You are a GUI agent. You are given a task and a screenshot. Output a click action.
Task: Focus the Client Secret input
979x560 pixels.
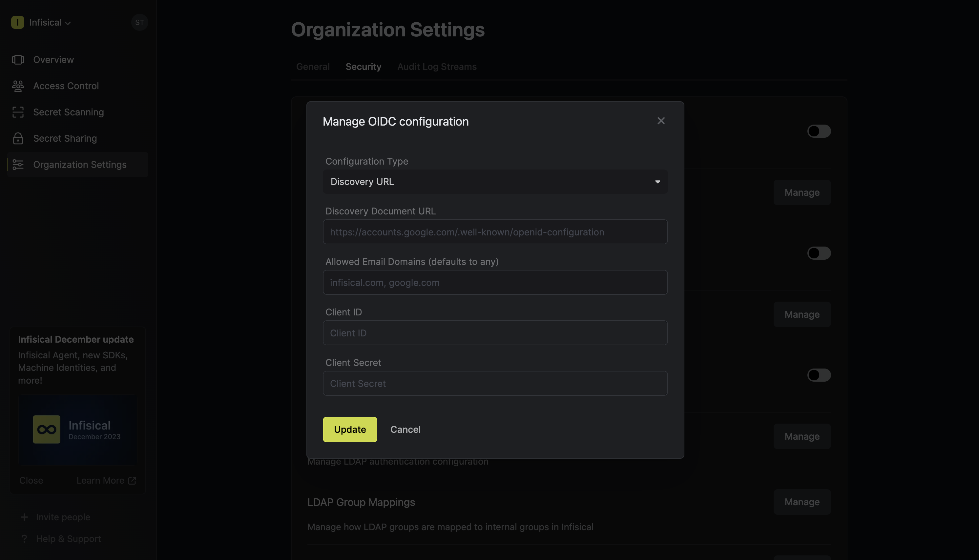click(x=495, y=384)
